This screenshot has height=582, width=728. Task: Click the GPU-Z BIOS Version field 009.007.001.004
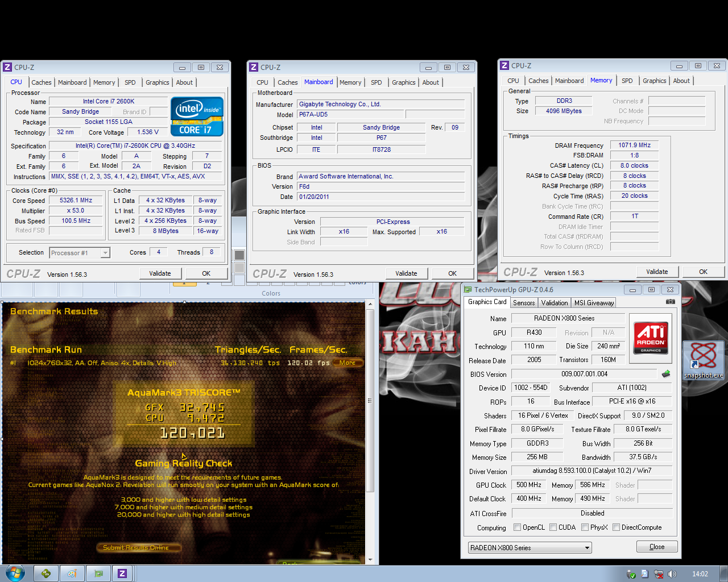click(585, 374)
